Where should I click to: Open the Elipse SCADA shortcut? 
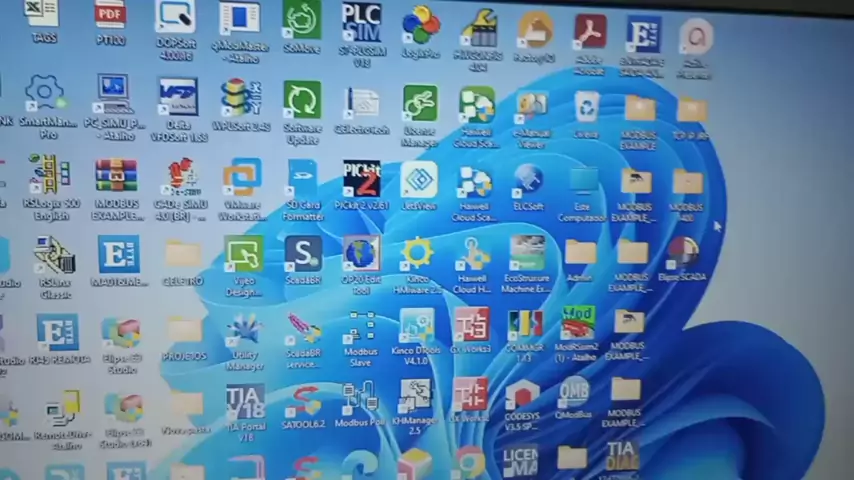tap(683, 253)
